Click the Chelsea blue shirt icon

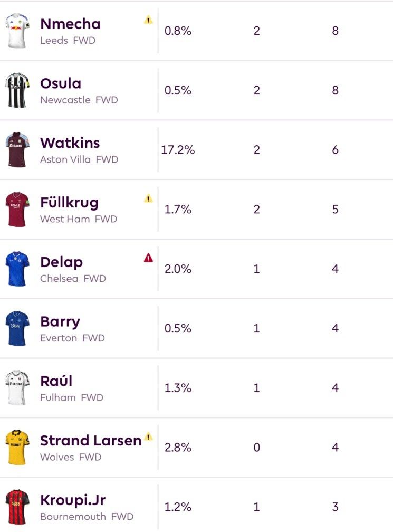coord(17,269)
